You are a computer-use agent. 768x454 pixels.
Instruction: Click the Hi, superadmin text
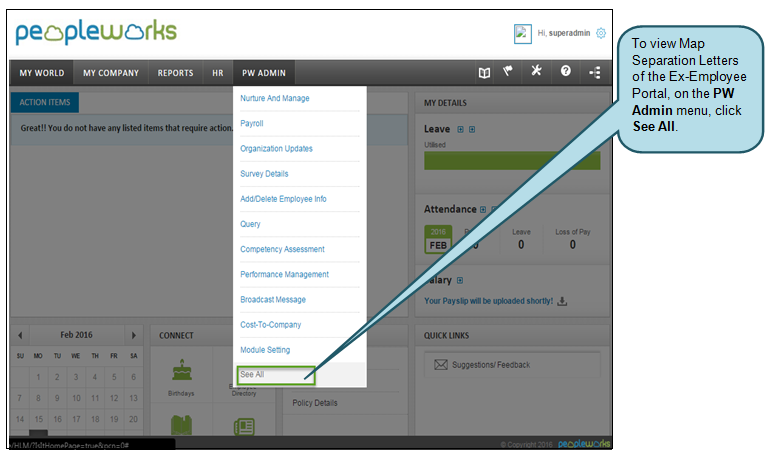click(564, 33)
